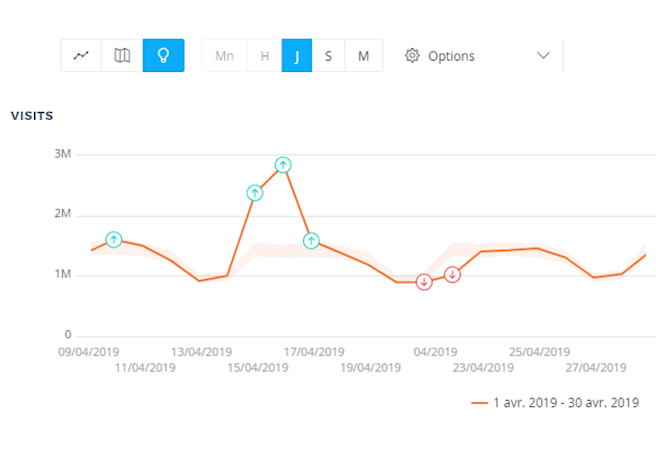656x450 pixels.
Task: Select the Mn granularity toggle
Action: point(224,56)
